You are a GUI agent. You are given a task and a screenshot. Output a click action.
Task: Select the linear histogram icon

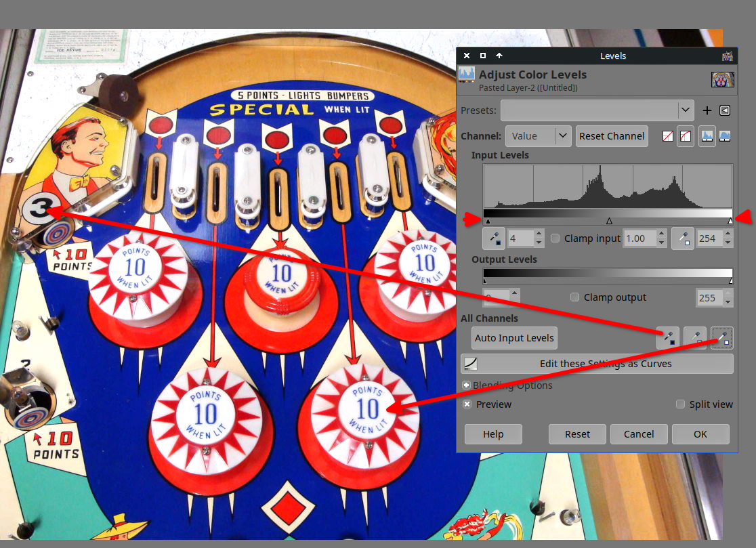point(707,136)
